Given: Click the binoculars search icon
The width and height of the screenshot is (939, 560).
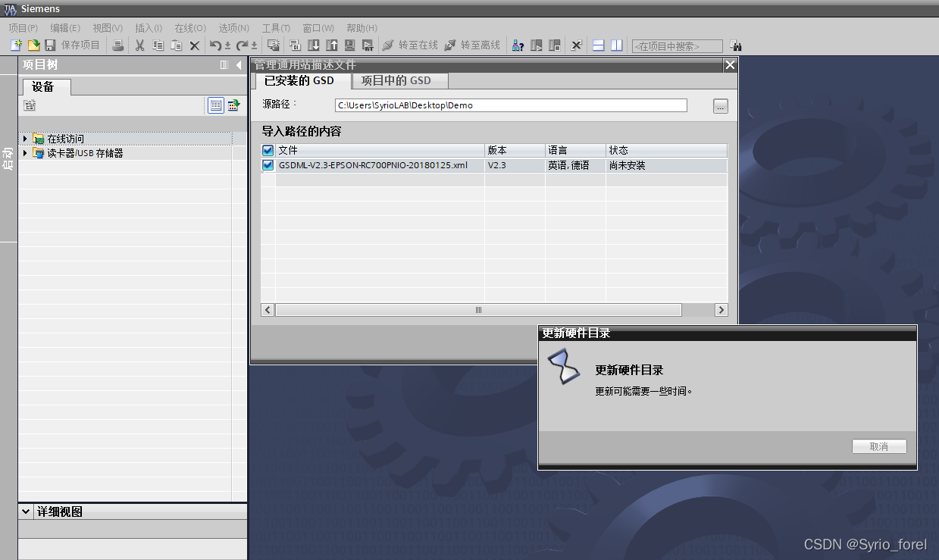Looking at the screenshot, I should [735, 46].
